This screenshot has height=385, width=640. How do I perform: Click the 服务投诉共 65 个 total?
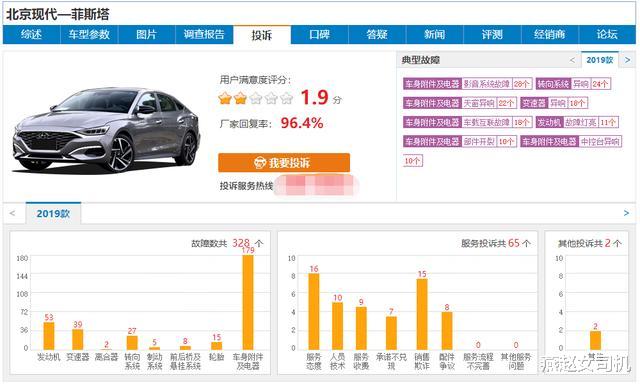tap(496, 243)
